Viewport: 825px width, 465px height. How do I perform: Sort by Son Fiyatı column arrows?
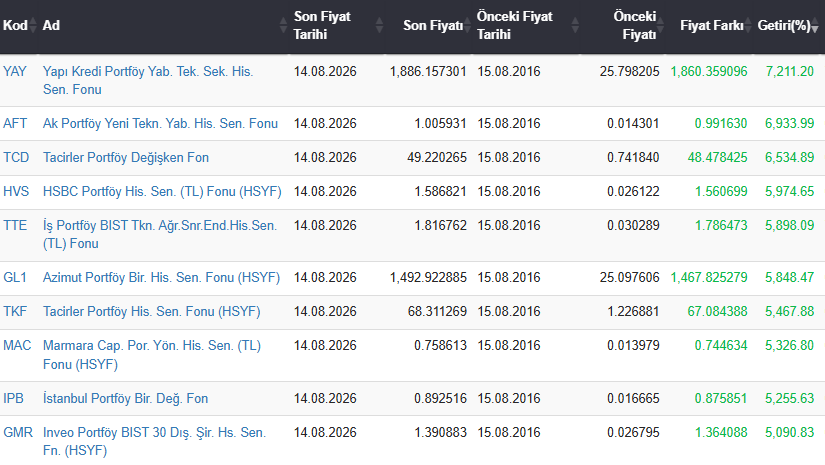coord(467,25)
